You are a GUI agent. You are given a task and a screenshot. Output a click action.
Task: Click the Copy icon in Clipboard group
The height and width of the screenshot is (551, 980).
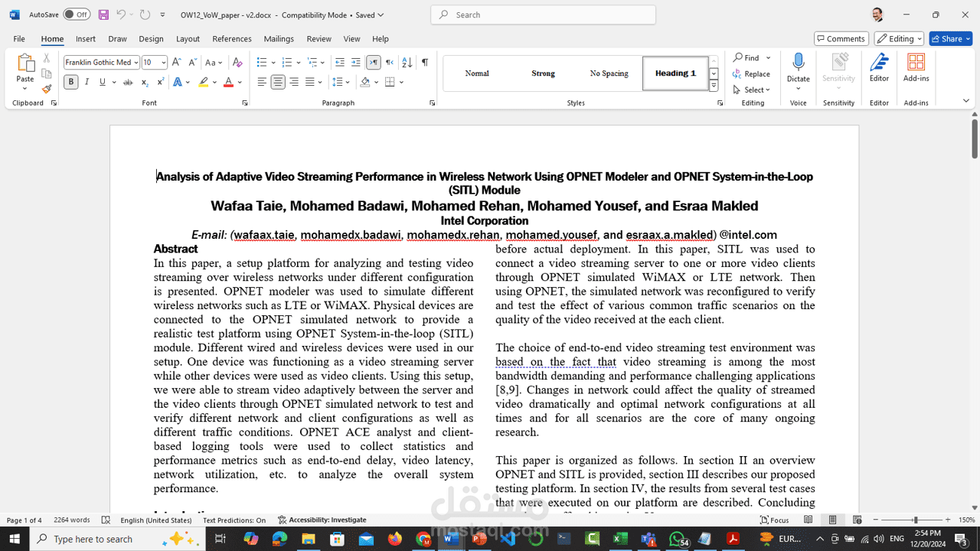coord(46,73)
